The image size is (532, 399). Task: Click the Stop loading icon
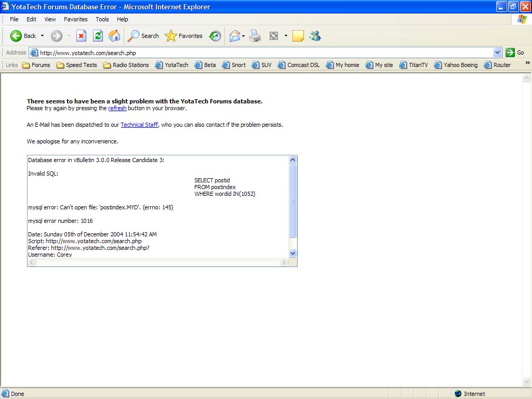pos(81,36)
